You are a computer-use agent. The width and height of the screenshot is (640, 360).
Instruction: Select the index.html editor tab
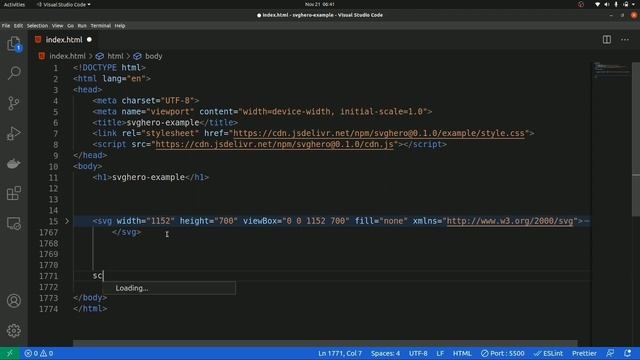[x=64, y=40]
